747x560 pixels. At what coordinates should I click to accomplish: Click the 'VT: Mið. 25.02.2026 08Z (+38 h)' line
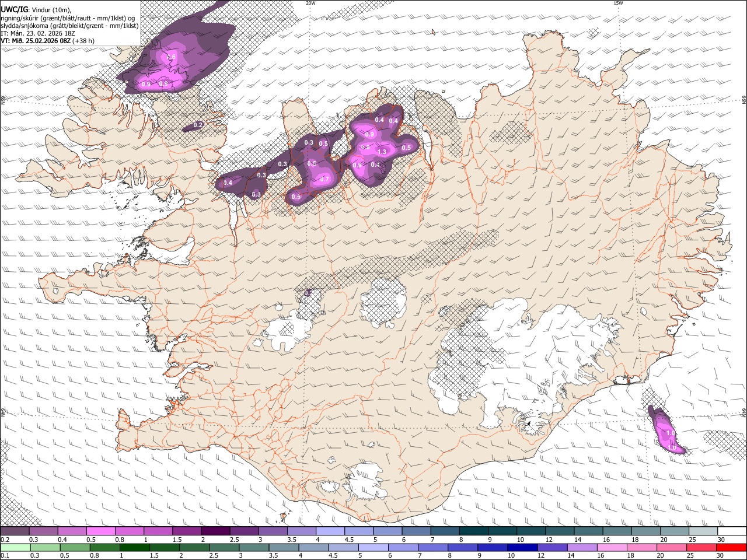(x=48, y=41)
